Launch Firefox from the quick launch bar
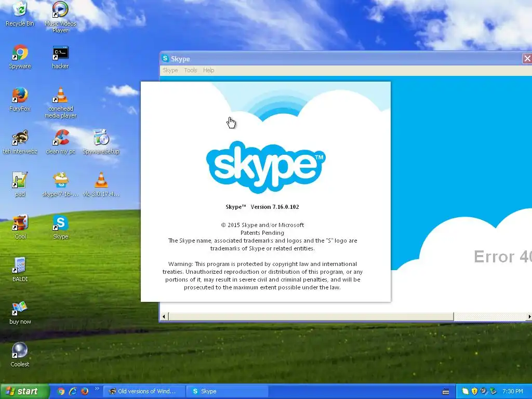The width and height of the screenshot is (532, 399). (85, 391)
